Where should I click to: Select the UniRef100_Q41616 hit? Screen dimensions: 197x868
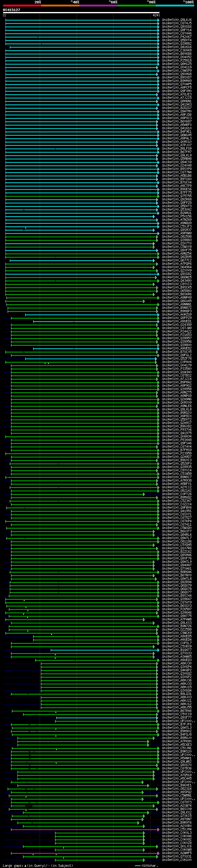point(177,47)
